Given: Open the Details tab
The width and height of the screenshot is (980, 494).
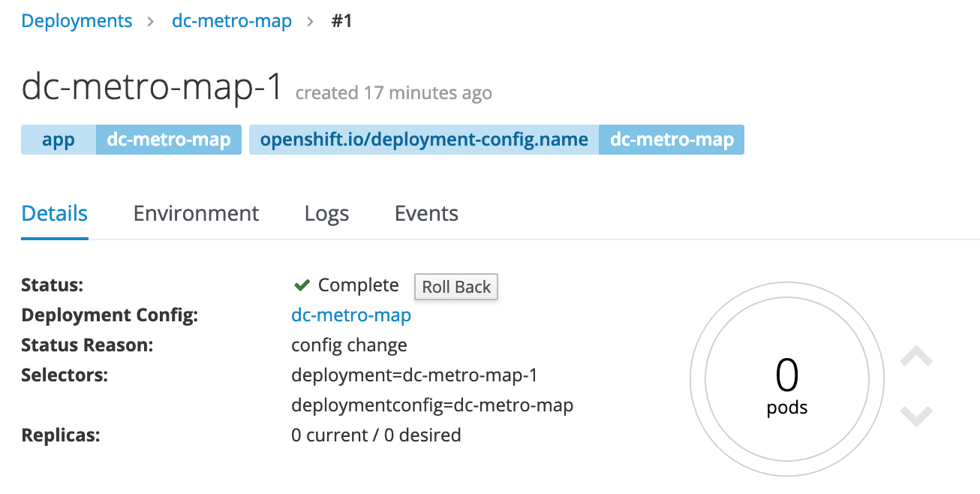Looking at the screenshot, I should [x=55, y=213].
